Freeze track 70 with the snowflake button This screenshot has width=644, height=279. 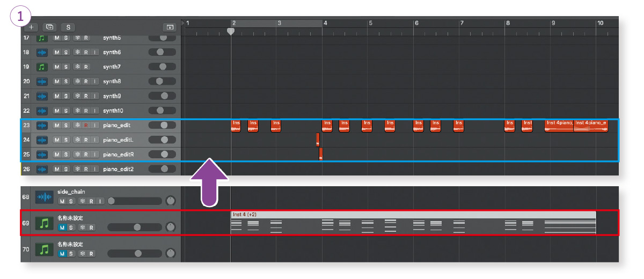pyautogui.click(x=82, y=254)
